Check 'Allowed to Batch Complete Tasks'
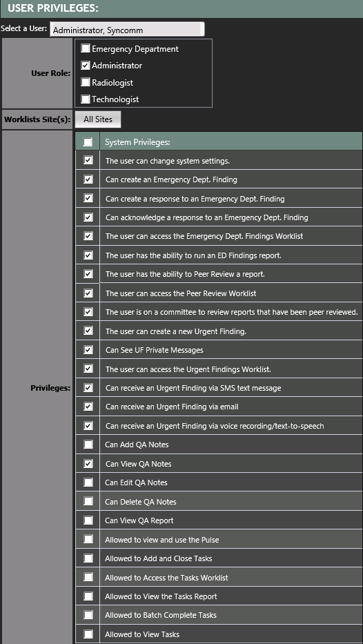This screenshot has height=644, width=363. point(88,615)
